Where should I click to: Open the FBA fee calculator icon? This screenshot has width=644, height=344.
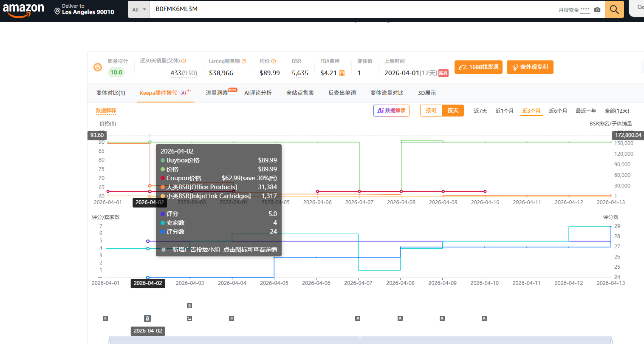[x=342, y=73]
